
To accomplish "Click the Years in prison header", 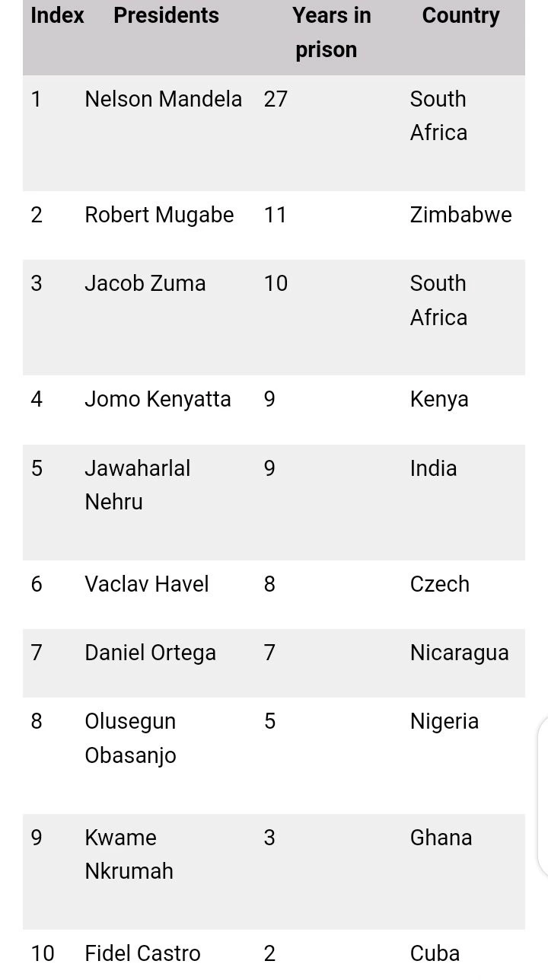I will (331, 33).
